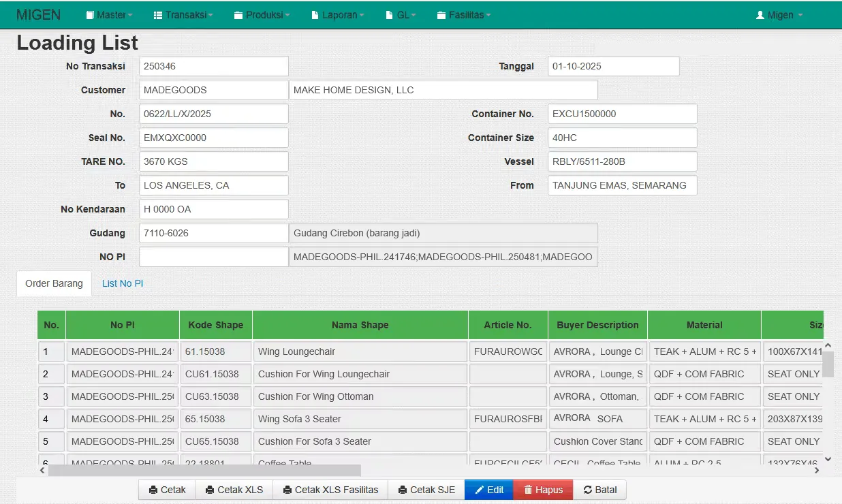The image size is (842, 504).
Task: Open the GL dropdown menu
Action: point(401,15)
